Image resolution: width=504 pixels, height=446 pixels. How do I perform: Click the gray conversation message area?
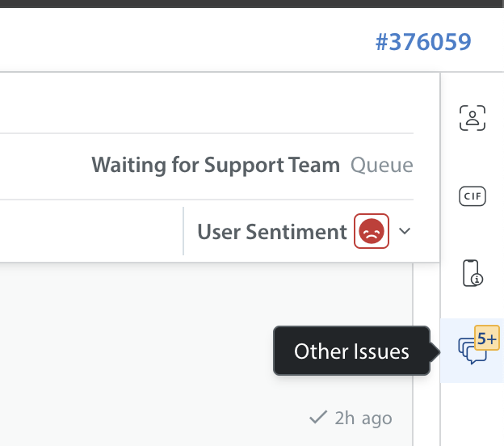click(206, 354)
